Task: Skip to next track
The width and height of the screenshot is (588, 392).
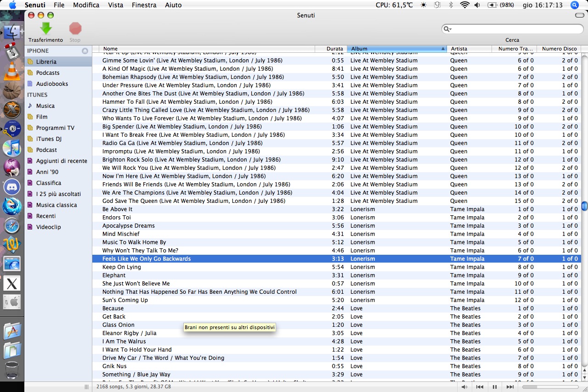Action: 510,387
